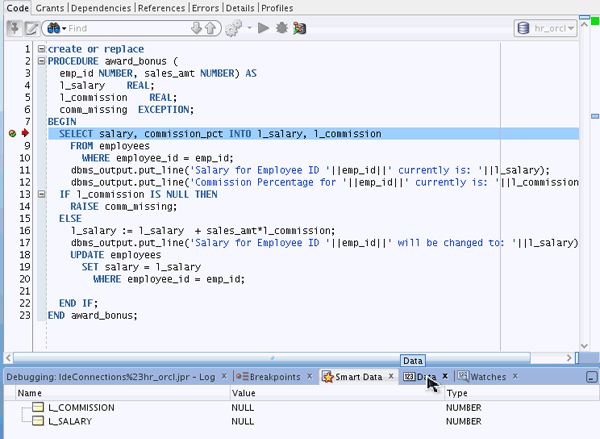Open the Watches tab

pos(487,377)
